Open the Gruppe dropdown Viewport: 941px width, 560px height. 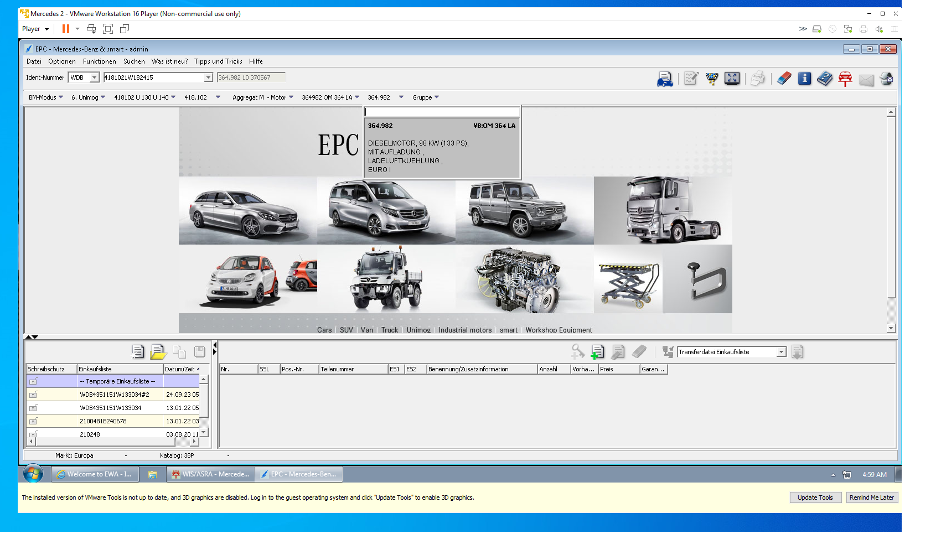coord(426,97)
